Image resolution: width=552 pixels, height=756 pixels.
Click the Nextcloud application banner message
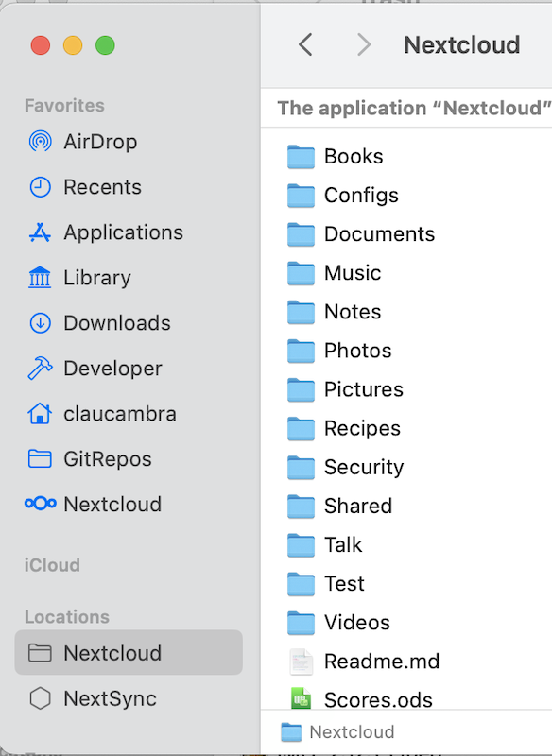pos(415,108)
